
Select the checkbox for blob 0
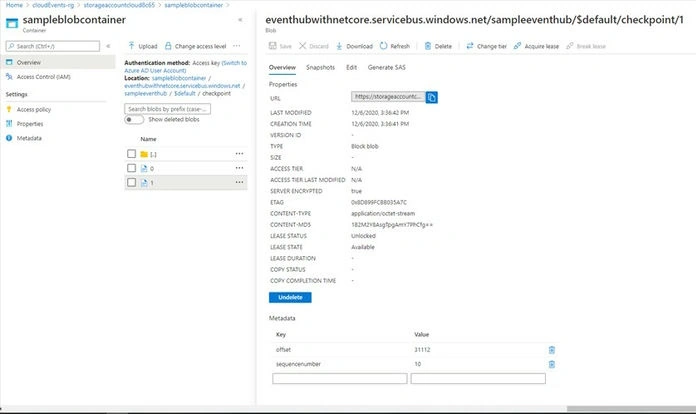(x=131, y=168)
